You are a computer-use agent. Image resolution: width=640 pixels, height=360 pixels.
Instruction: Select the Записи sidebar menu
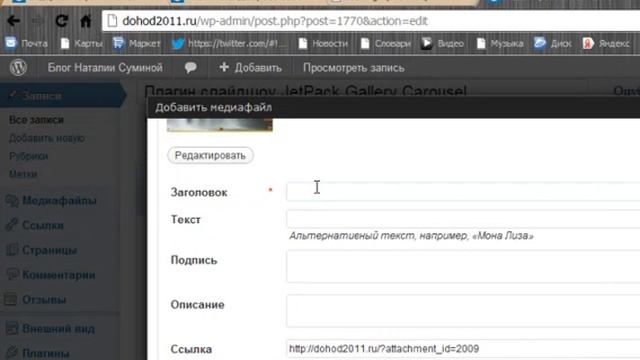61,96
